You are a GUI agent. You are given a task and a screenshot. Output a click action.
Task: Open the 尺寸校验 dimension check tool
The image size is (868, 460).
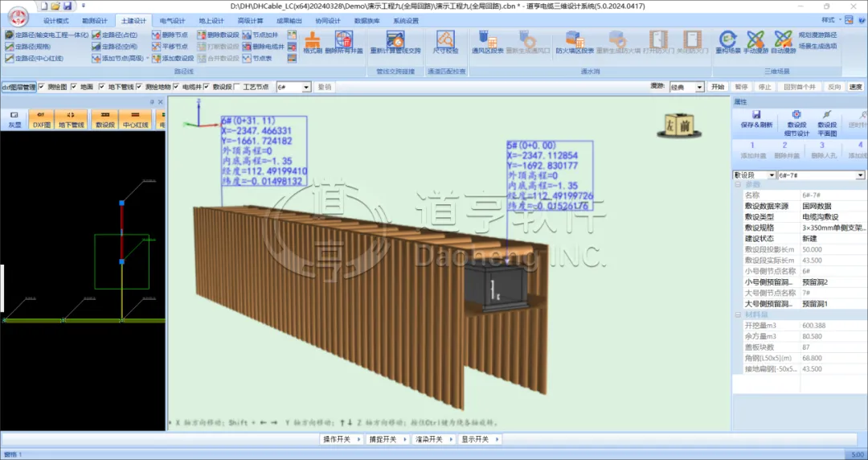pyautogui.click(x=446, y=40)
